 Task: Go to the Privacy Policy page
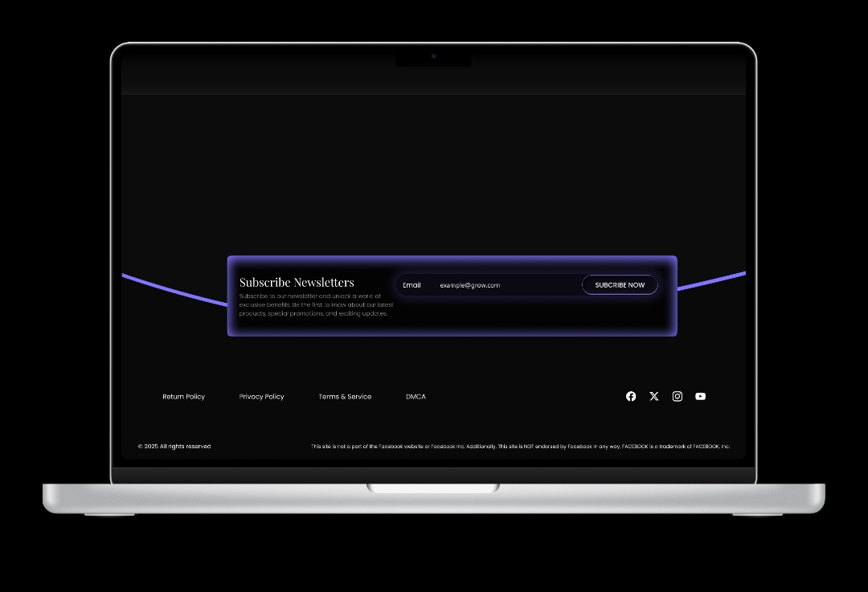(x=261, y=397)
